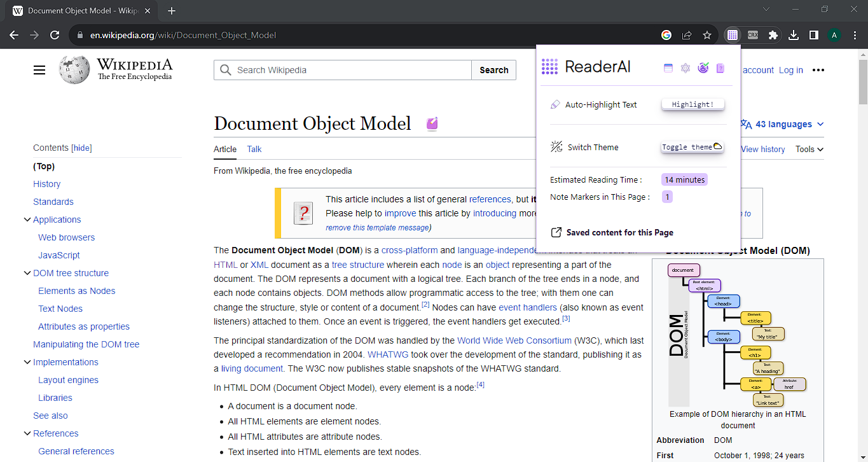
Task: Jump to History in contents
Action: [x=47, y=184]
